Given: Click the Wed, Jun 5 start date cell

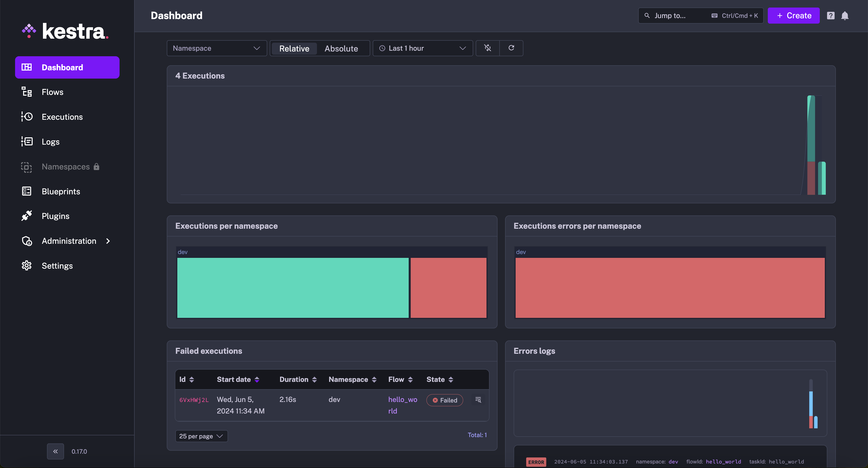Looking at the screenshot, I should click(241, 405).
